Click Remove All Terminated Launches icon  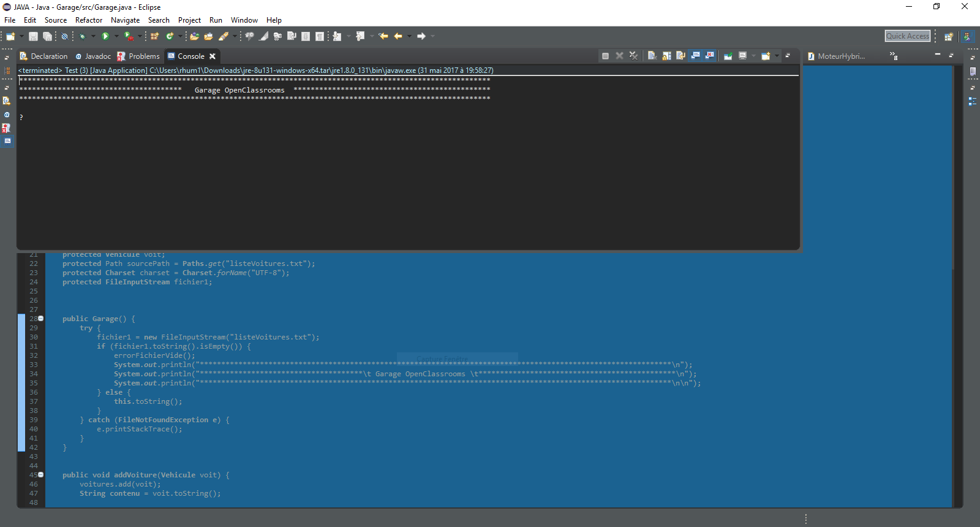633,56
